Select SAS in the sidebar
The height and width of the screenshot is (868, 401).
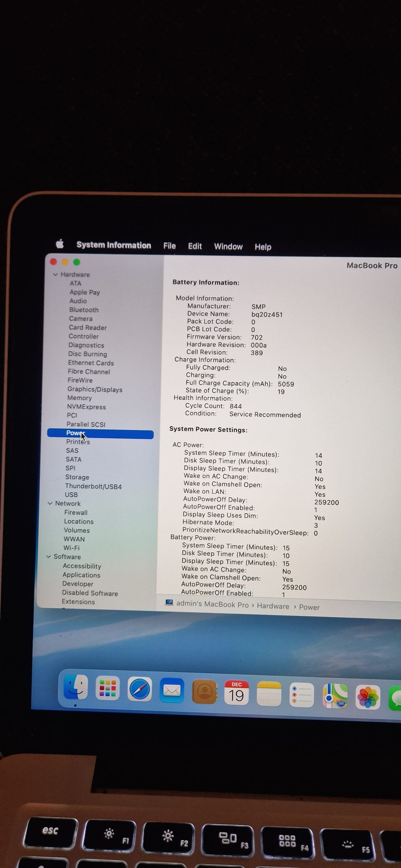click(x=72, y=450)
